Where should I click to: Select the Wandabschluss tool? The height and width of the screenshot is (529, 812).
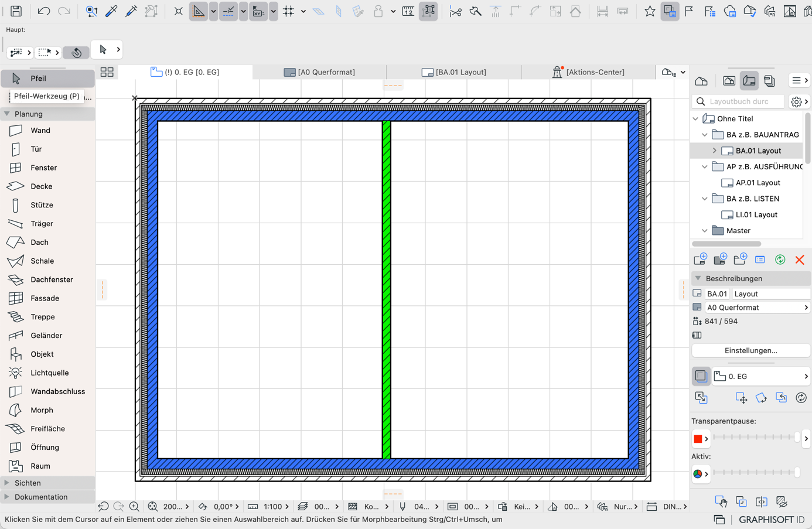click(48, 391)
